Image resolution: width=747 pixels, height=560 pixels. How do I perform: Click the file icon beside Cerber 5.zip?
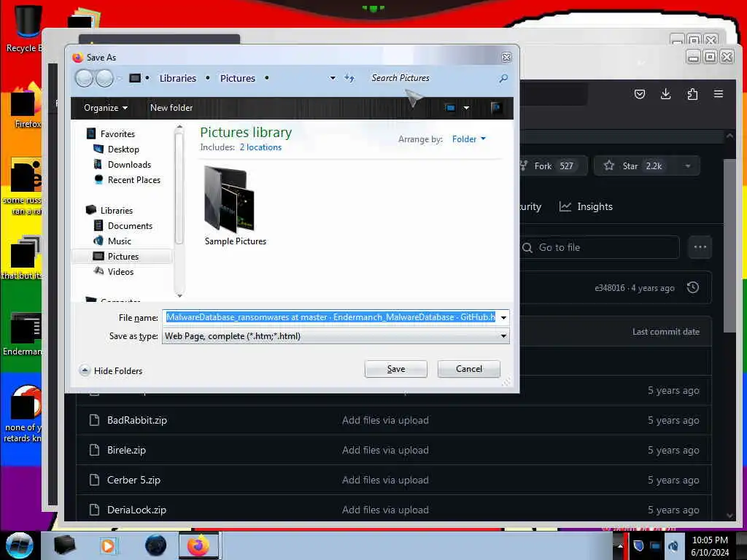click(94, 480)
